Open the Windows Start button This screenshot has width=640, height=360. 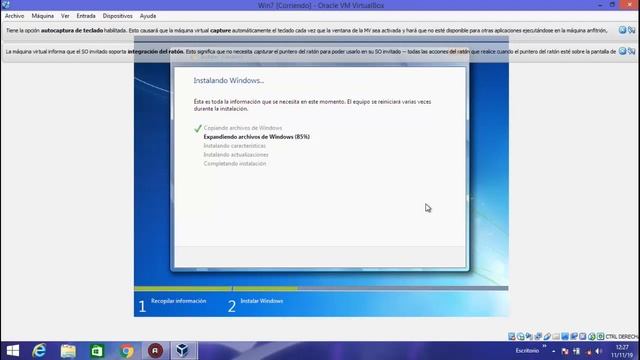tap(13, 351)
